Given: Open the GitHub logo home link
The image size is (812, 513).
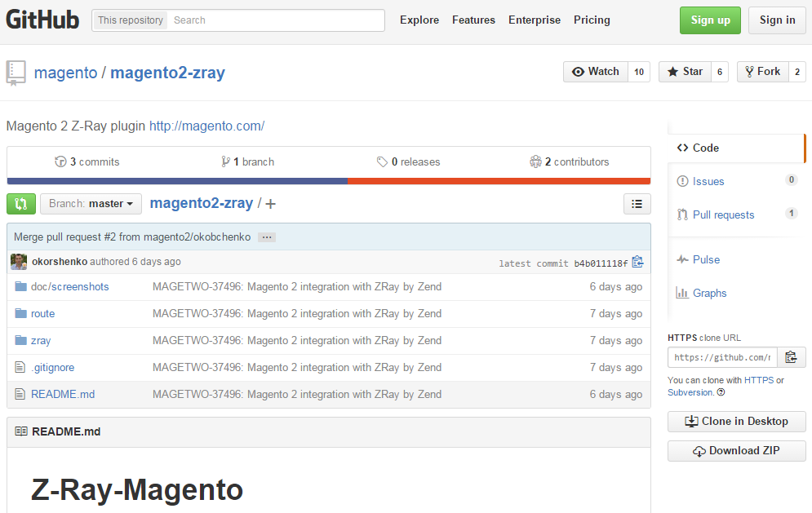Looking at the screenshot, I should (x=42, y=20).
